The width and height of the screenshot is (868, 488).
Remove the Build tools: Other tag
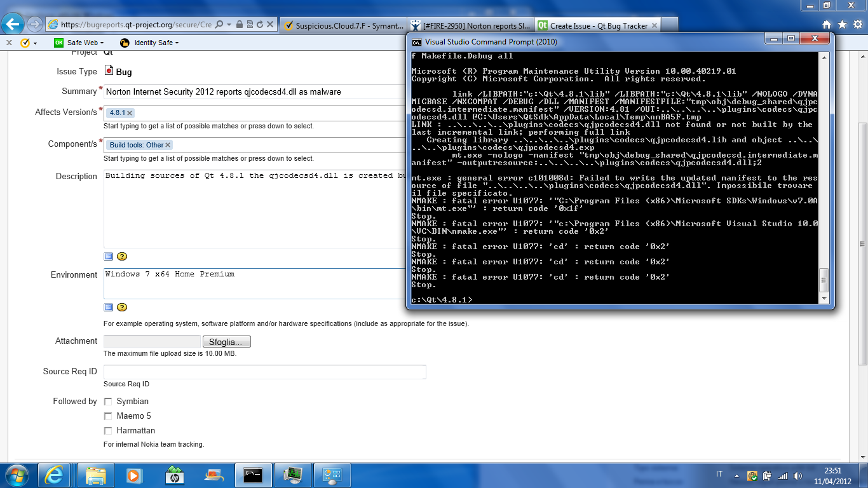tap(168, 145)
